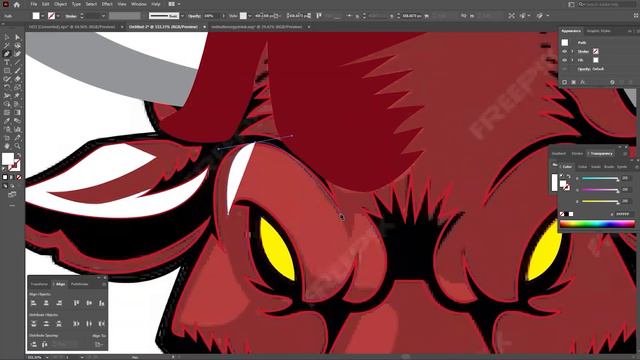Click Search Adobe Help field
Image resolution: width=640 pixels, height=360 pixels.
[607, 4]
